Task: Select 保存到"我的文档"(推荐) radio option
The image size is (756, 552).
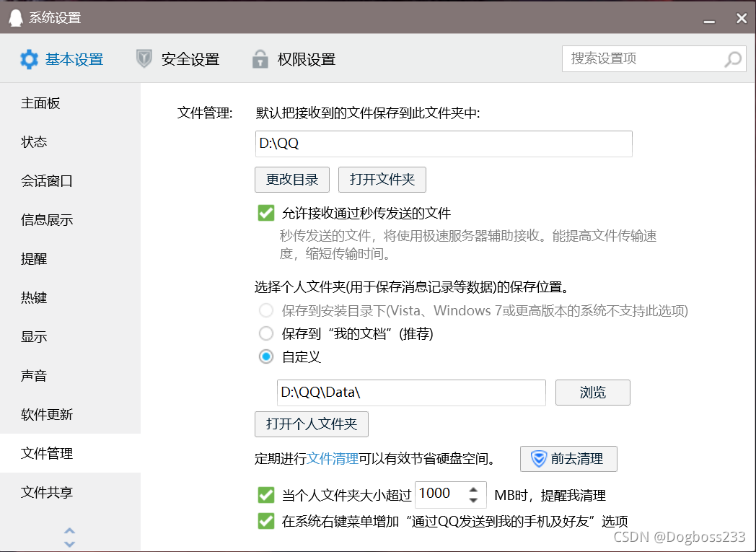Action: [x=266, y=333]
